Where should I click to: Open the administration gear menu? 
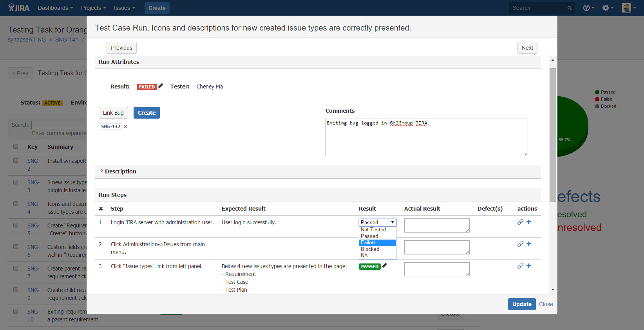pyautogui.click(x=608, y=8)
